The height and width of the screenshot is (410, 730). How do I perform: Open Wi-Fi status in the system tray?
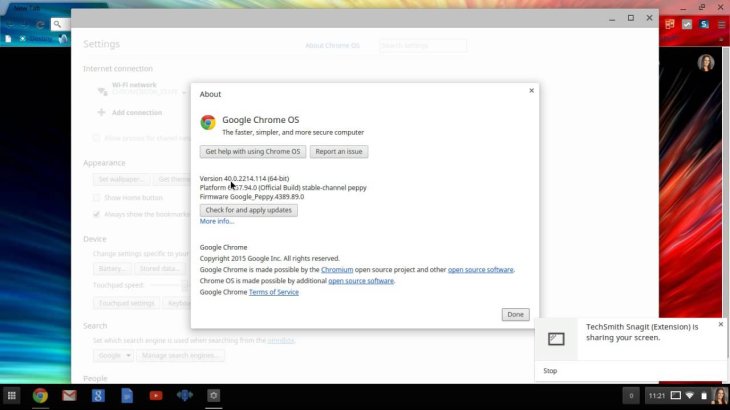pyautogui.click(x=689, y=396)
